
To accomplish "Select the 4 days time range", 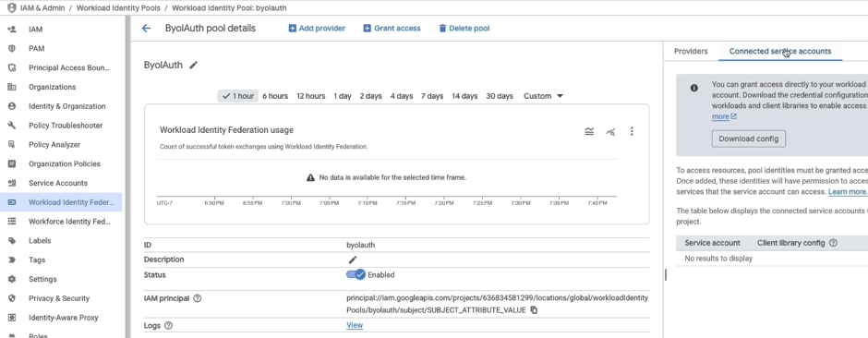I will pos(402,96).
